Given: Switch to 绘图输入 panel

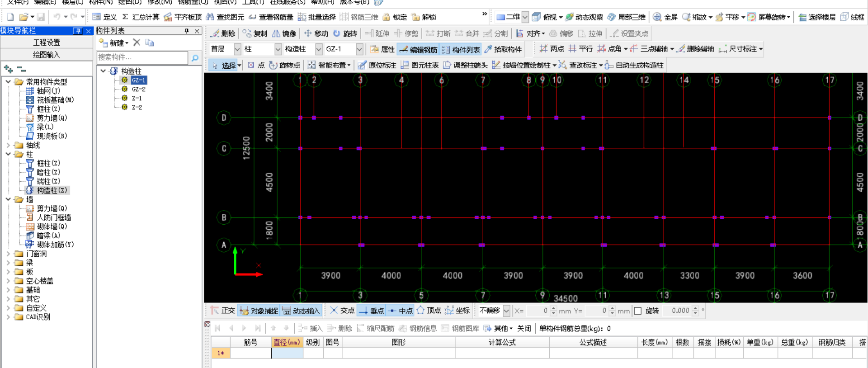Looking at the screenshot, I should [x=47, y=55].
